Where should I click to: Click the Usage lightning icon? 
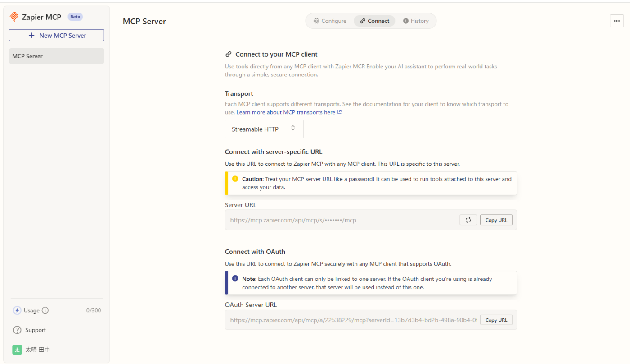(x=17, y=311)
